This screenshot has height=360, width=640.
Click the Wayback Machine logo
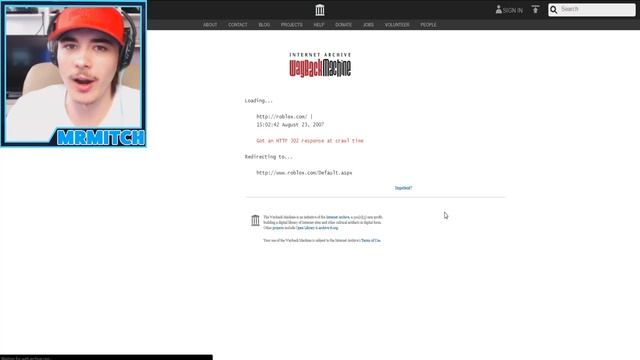tap(320, 65)
